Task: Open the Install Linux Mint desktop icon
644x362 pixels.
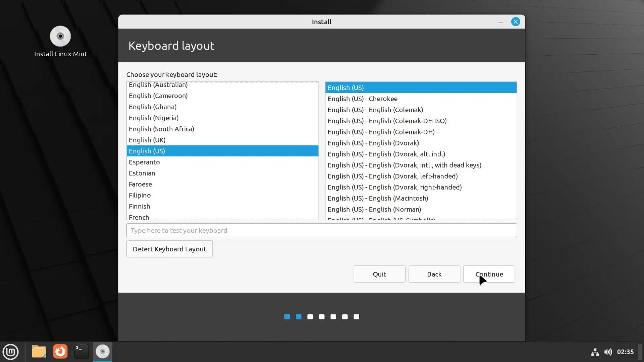Action: pyautogui.click(x=60, y=37)
